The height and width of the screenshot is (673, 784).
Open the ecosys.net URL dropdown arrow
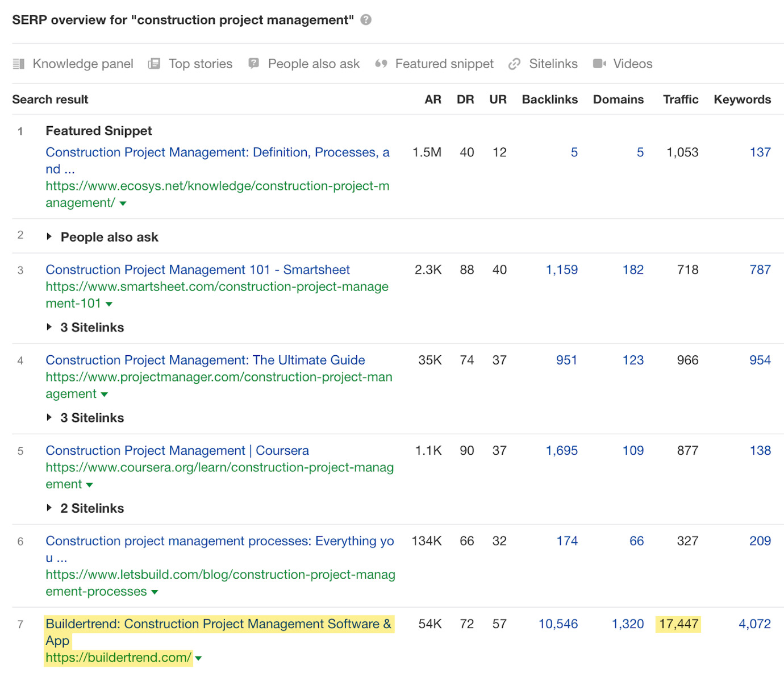pyautogui.click(x=123, y=203)
